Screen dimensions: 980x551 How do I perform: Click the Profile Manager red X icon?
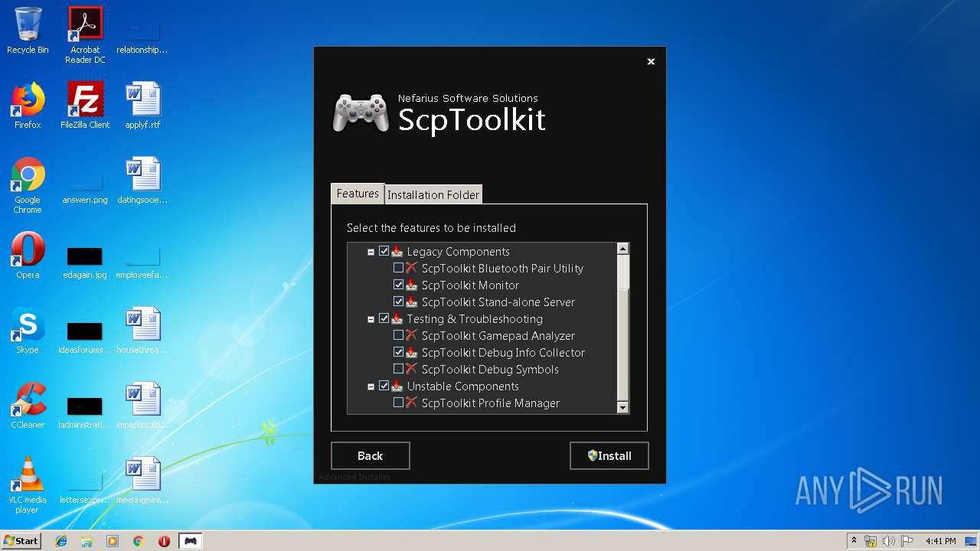pos(411,403)
